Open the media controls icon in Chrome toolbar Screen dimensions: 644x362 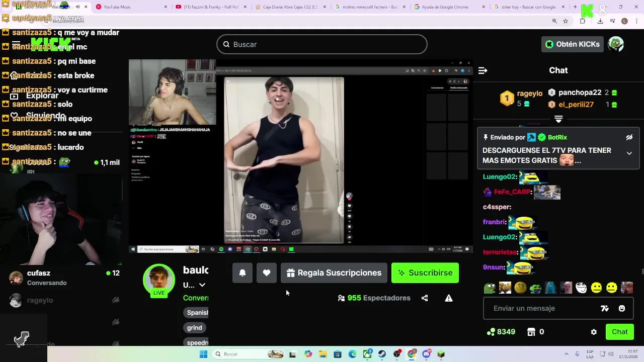tap(612, 21)
